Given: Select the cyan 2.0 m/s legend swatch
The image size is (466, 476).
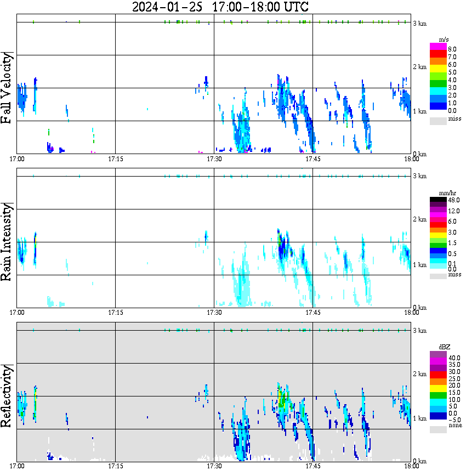Looking at the screenshot, I should [x=438, y=92].
